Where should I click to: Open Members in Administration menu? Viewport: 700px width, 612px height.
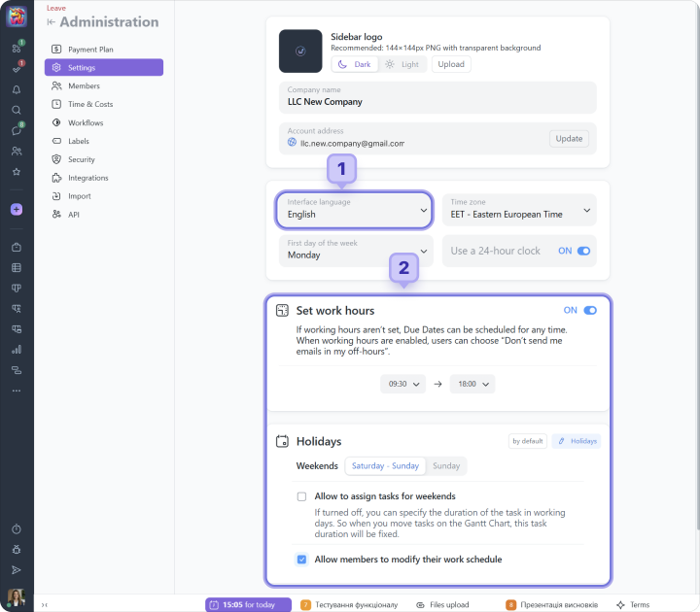point(84,86)
